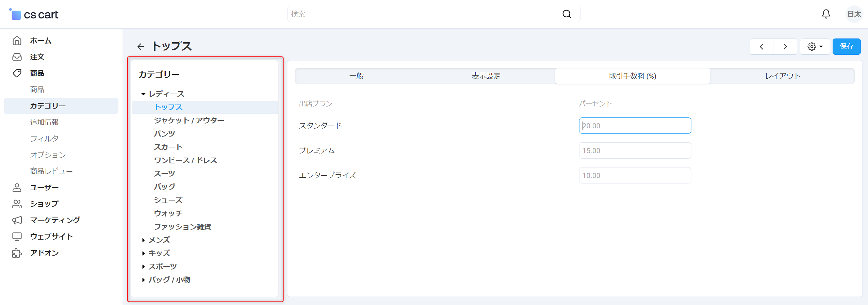Expand the スポーツ category node

click(x=143, y=267)
